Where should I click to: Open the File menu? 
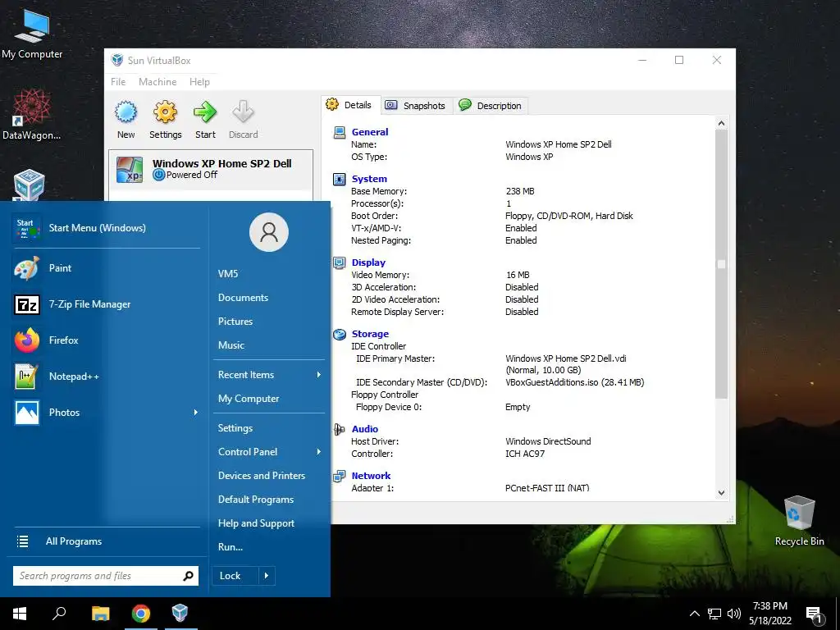coord(118,82)
